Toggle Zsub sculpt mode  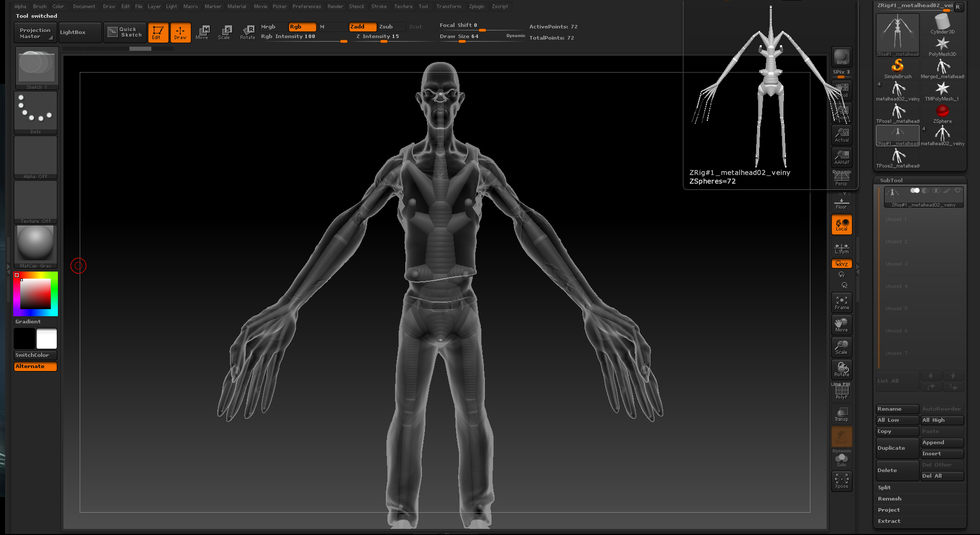point(391,27)
